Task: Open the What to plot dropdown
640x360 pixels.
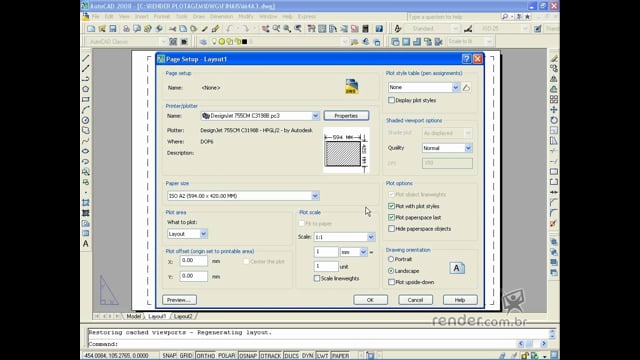Action: pos(203,234)
